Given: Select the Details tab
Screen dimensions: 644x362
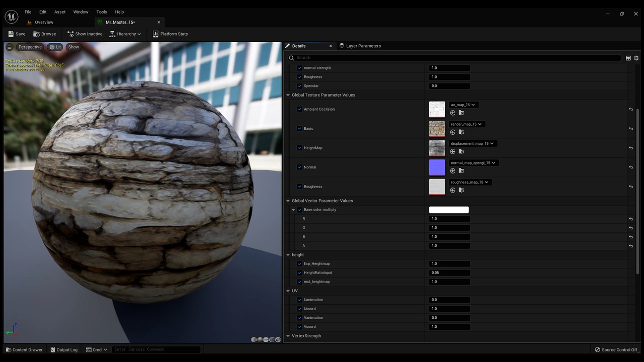Looking at the screenshot, I should coord(299,46).
